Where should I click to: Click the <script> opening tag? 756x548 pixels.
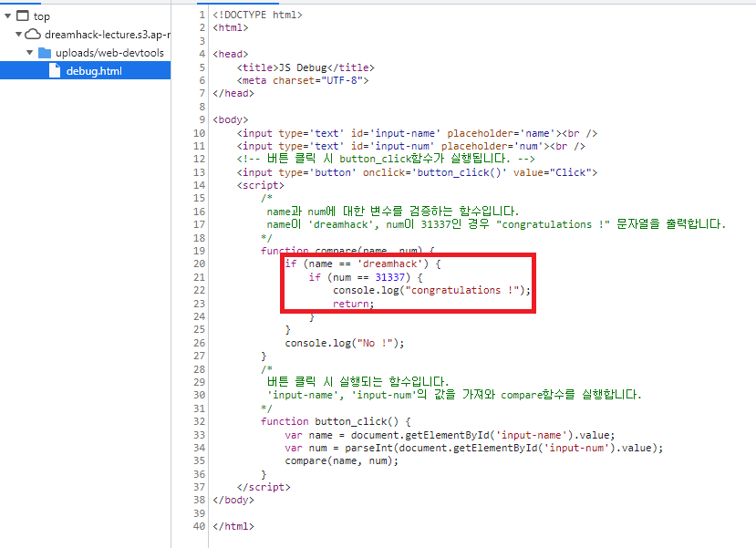click(260, 185)
